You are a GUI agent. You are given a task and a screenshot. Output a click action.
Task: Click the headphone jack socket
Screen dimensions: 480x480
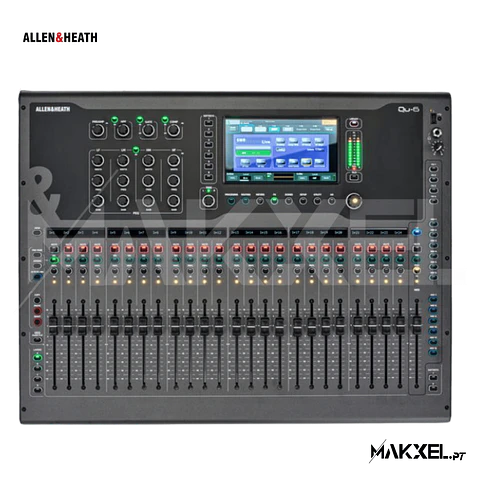[437, 133]
